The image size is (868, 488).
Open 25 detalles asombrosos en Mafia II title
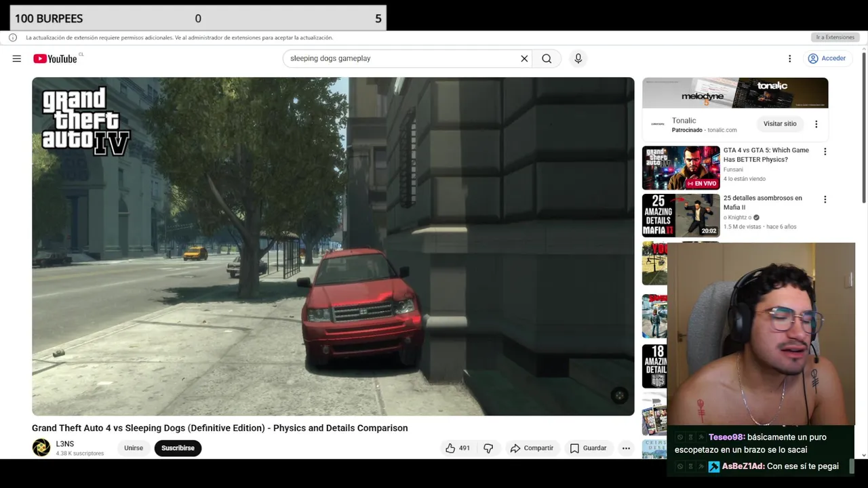tap(762, 203)
